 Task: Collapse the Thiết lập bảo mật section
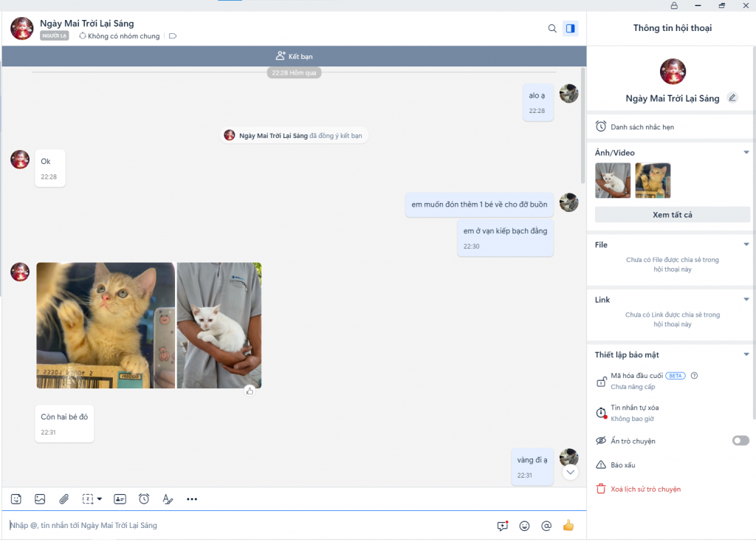(746, 354)
